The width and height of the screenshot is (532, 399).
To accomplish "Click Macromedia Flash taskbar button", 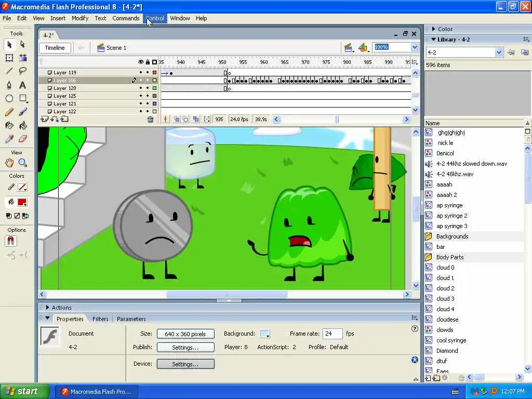I will tap(97, 392).
